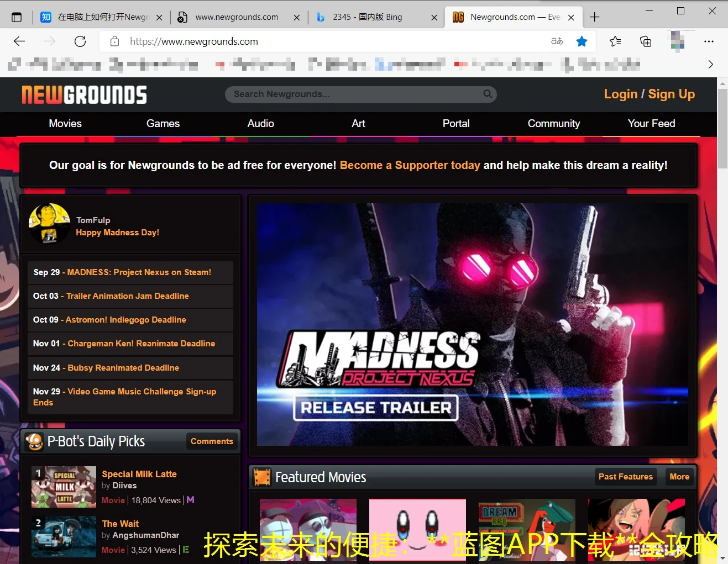Click the address bar URL
The width and height of the screenshot is (728, 564).
tap(193, 41)
